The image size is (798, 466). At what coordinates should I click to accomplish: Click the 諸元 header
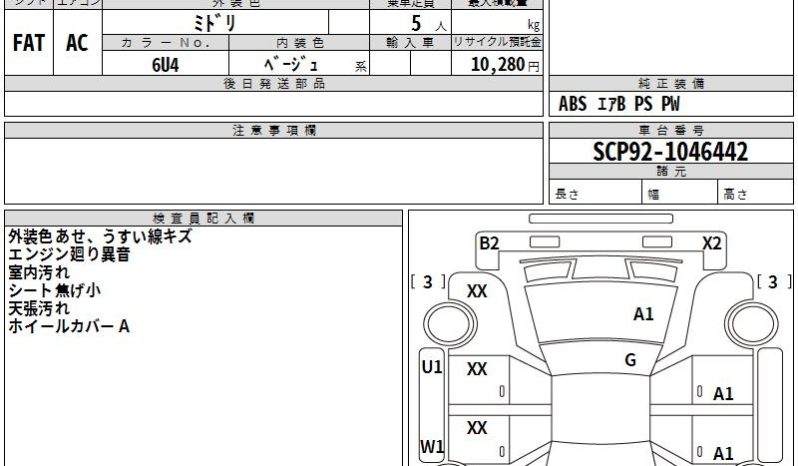tap(671, 171)
